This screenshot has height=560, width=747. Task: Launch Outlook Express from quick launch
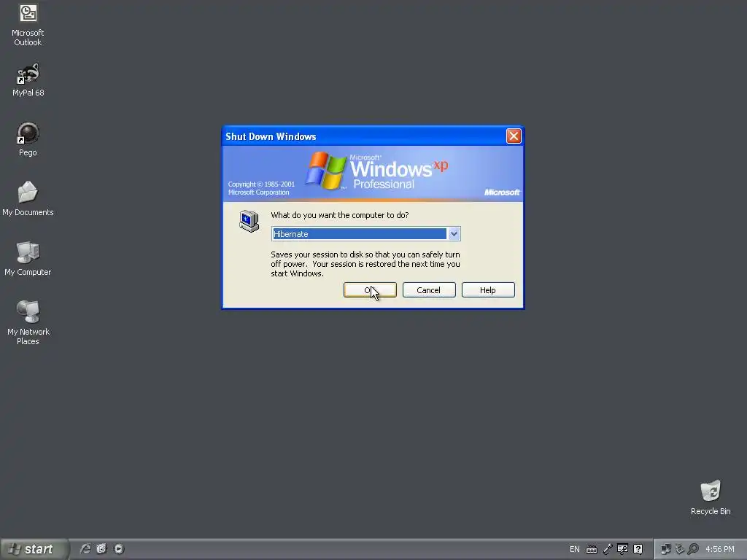(x=101, y=549)
